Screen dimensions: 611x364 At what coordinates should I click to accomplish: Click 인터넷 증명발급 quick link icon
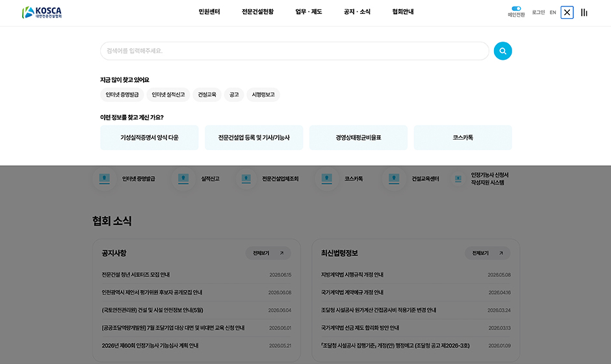(x=104, y=179)
